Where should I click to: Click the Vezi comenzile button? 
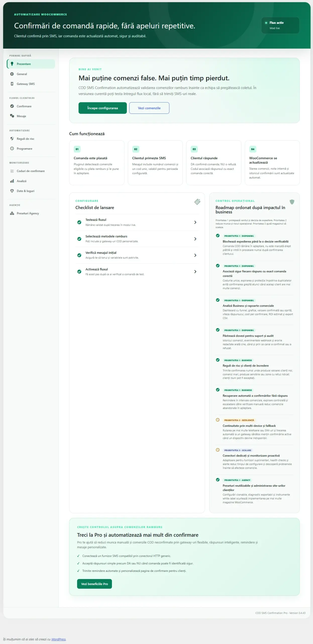(x=149, y=108)
